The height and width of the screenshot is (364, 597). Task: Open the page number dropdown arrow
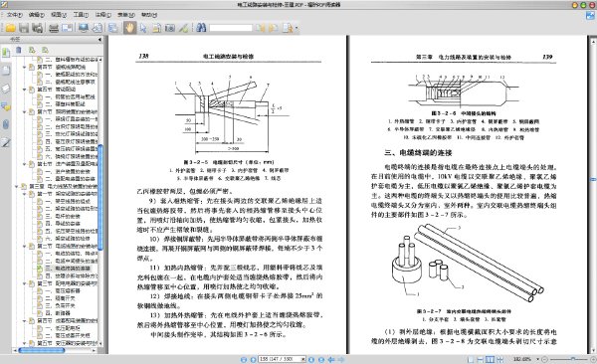coord(303,359)
